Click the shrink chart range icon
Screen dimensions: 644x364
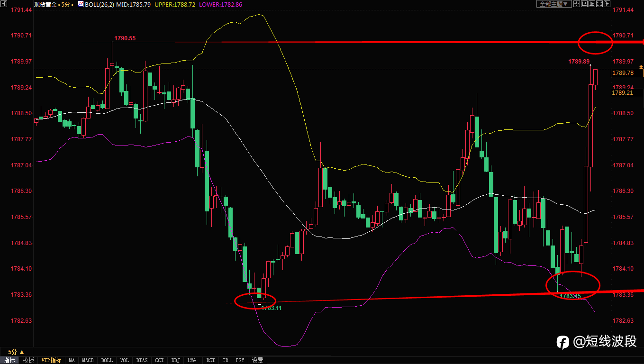point(584,4)
